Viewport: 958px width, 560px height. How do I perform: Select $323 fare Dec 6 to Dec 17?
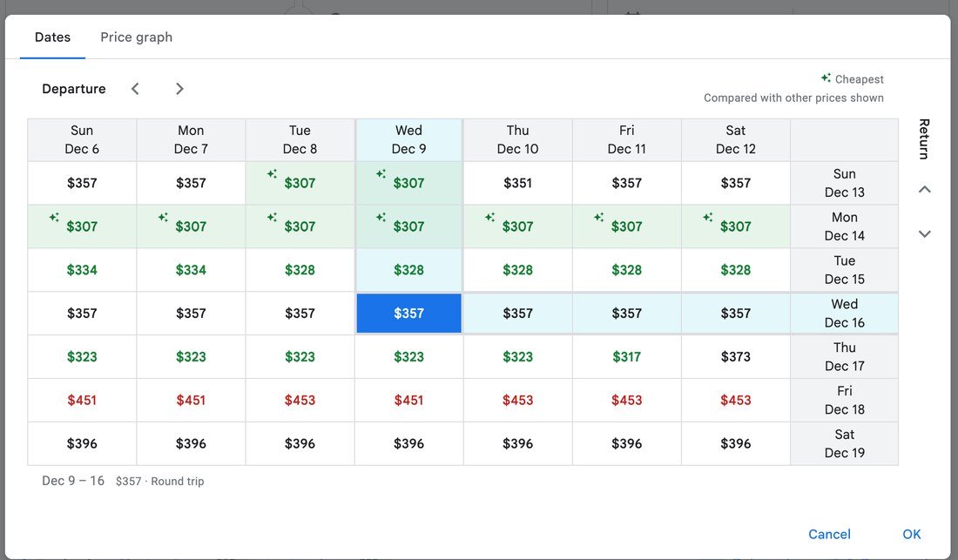coord(82,357)
